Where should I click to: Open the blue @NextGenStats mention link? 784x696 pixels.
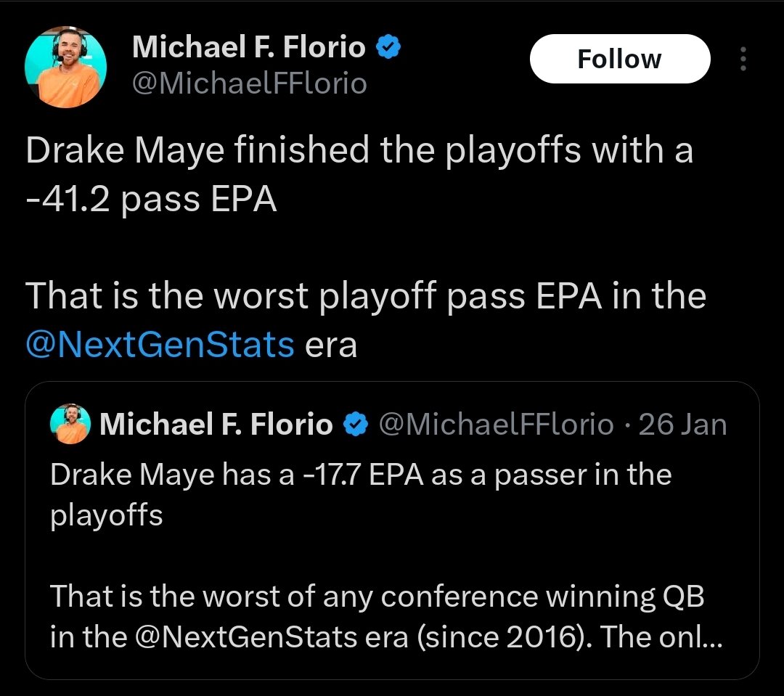(160, 345)
